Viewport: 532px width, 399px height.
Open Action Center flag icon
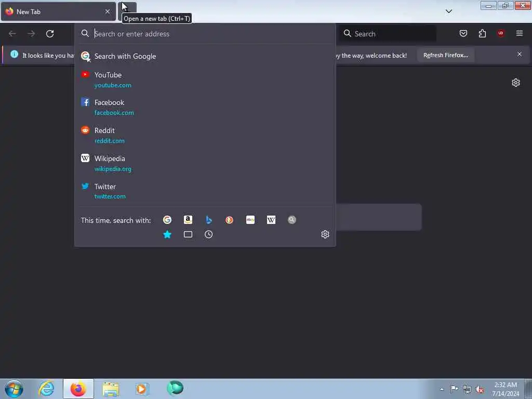pyautogui.click(x=454, y=389)
